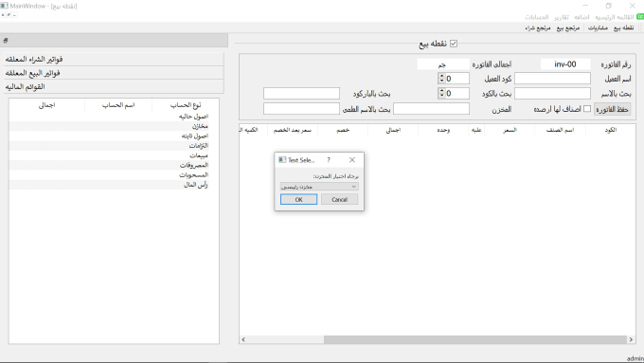Open the القائمه الرئيسيه menu
The width and height of the screenshot is (644, 363).
pos(615,17)
